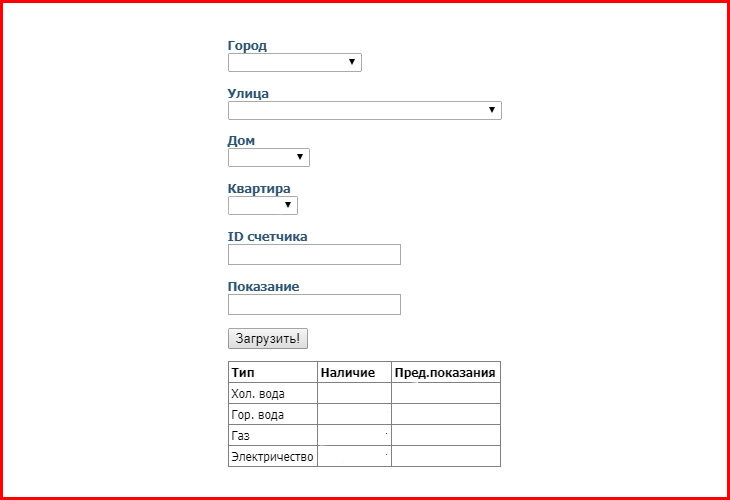Open the Город dropdown list
Screen dimensions: 730x500
(295, 62)
